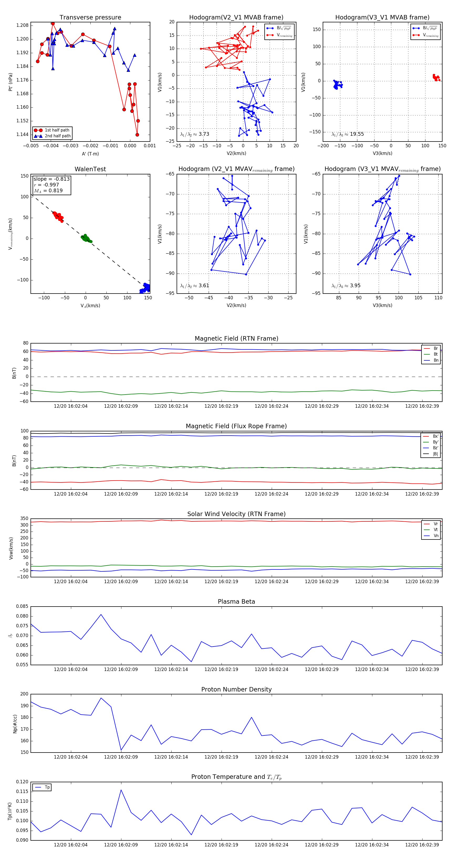Click the Transverse pressure plot title
This screenshot has height=868, width=473.
(x=90, y=18)
